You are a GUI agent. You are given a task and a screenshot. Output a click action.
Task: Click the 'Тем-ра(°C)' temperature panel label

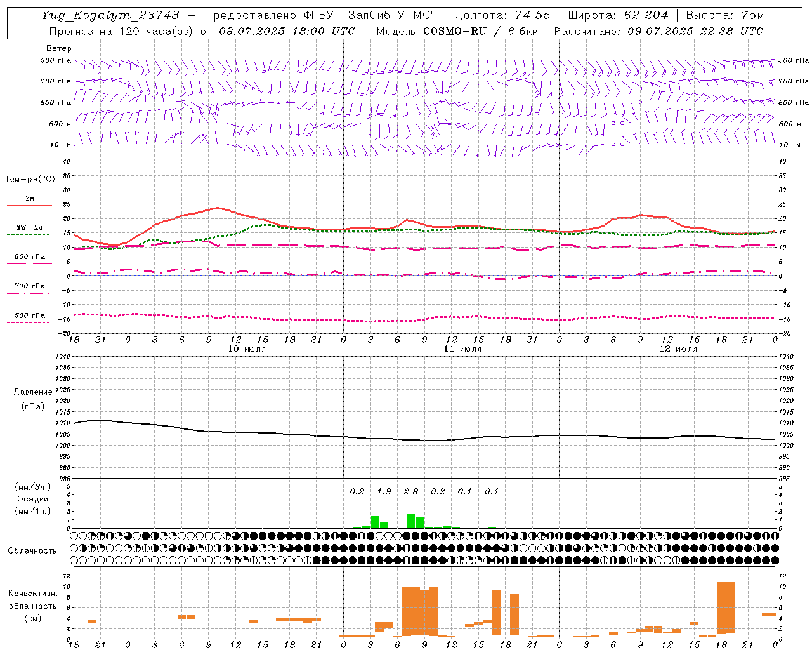coord(30,179)
